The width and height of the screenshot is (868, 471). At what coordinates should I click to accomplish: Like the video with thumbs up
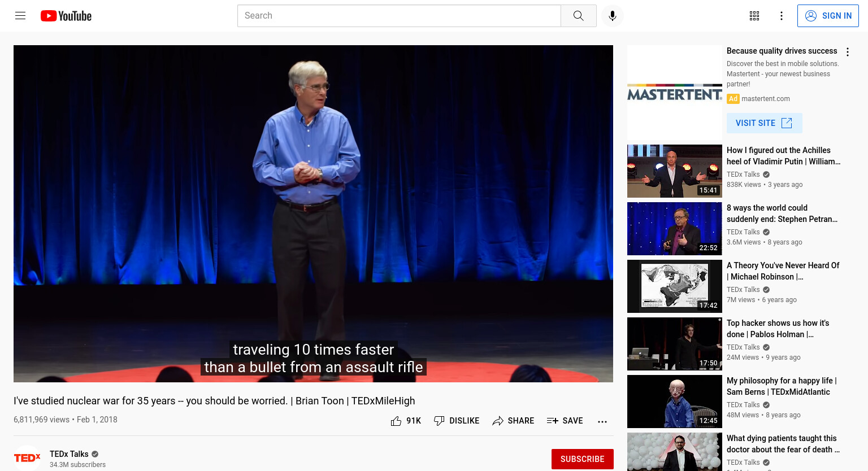(396, 421)
